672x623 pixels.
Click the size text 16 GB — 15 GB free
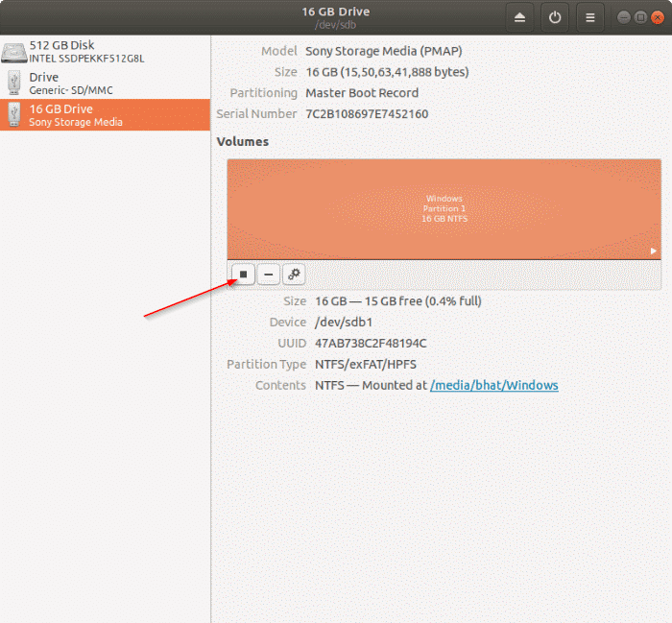coord(398,301)
